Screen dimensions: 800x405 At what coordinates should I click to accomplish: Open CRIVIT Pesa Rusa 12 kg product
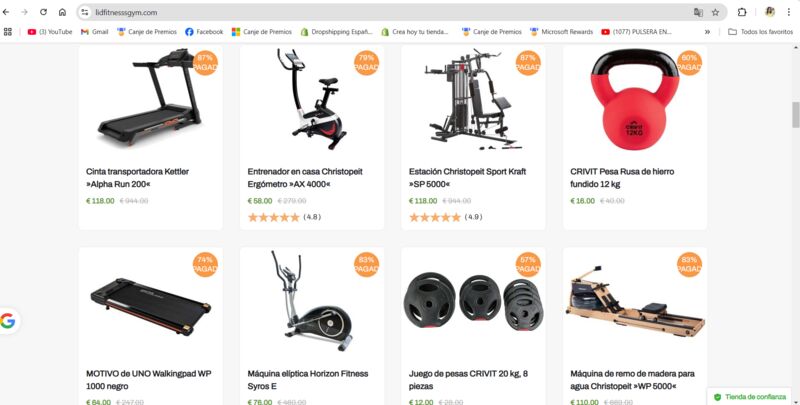pyautogui.click(x=622, y=178)
